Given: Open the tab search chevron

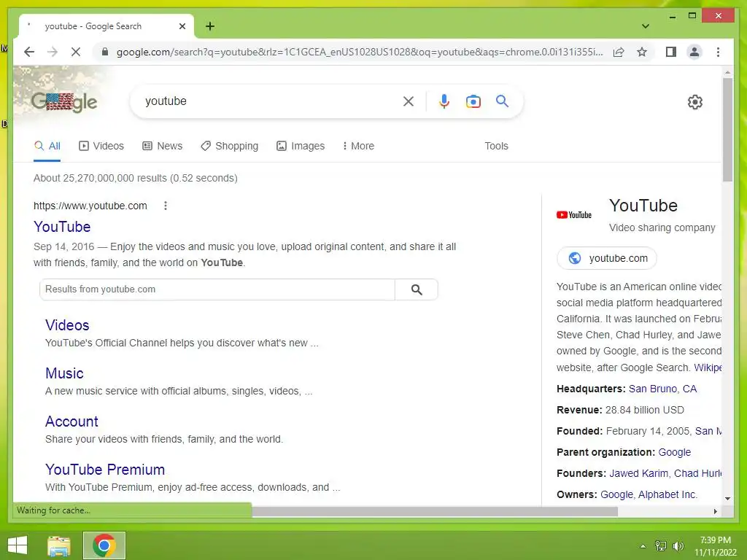Looking at the screenshot, I should (646, 26).
